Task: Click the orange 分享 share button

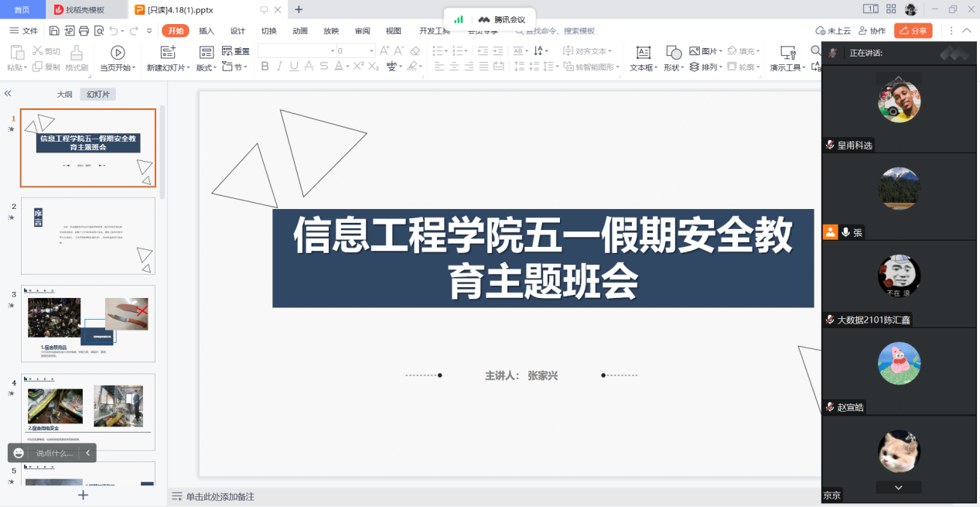Action: point(913,31)
